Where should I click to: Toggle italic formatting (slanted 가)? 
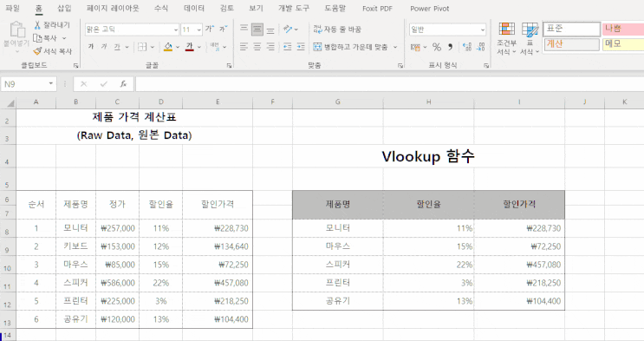click(x=104, y=47)
